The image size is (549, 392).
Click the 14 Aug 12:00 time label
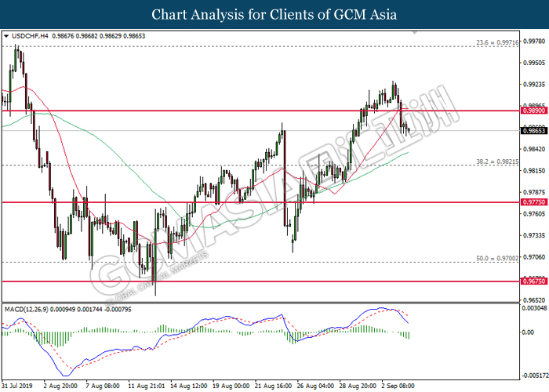click(x=188, y=386)
